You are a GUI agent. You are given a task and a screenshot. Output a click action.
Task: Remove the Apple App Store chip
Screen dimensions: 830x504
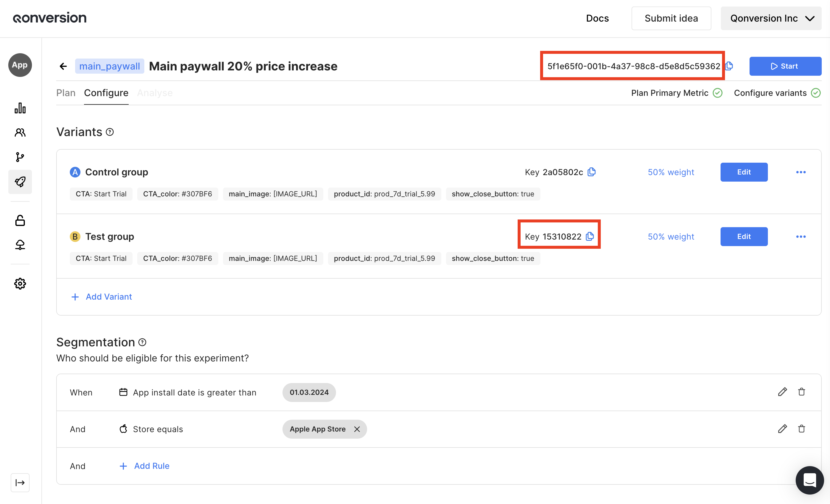pyautogui.click(x=357, y=429)
